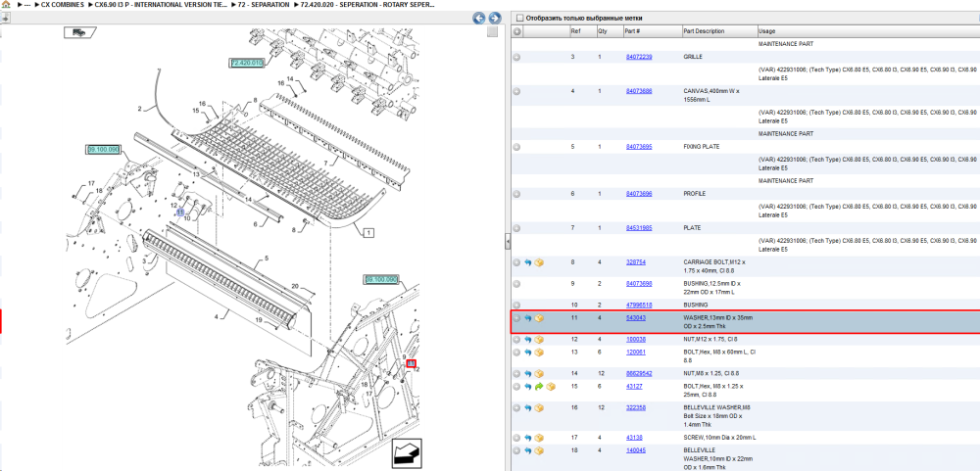Click the plus icon on BUSHING 84073698 row
The width and height of the screenshot is (980, 471).
[516, 284]
